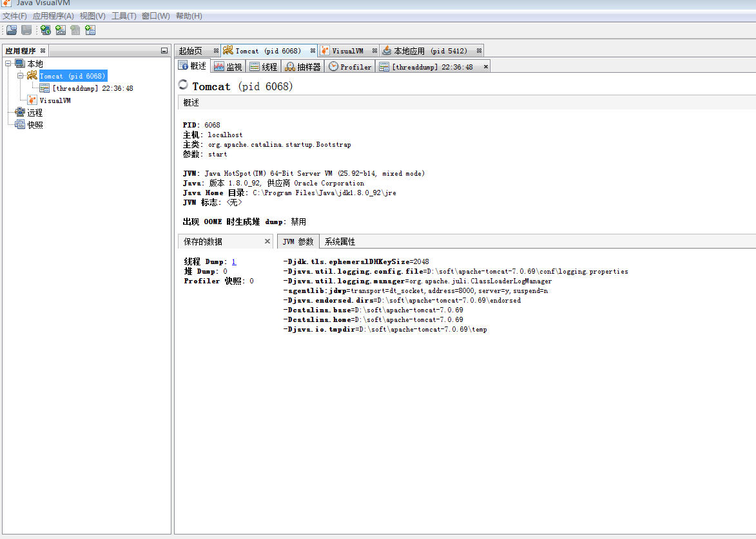The width and height of the screenshot is (756, 539).
Task: Select the 快照 node in the tree
Action: pos(35,125)
